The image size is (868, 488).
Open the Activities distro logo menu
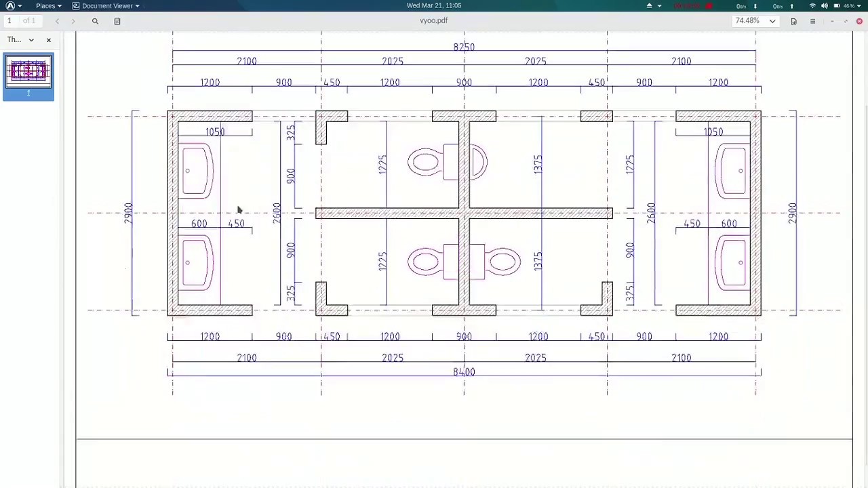point(13,5)
